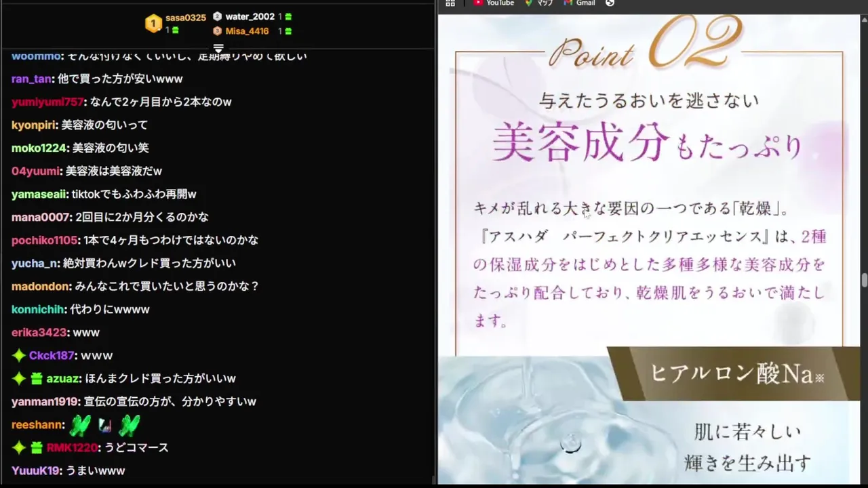Click gift badge next to azuaz
868x488 pixels.
click(36, 378)
